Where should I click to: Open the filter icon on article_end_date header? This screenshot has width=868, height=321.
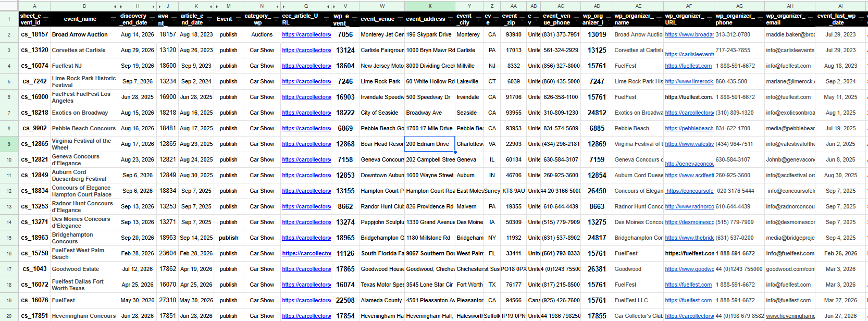click(210, 19)
